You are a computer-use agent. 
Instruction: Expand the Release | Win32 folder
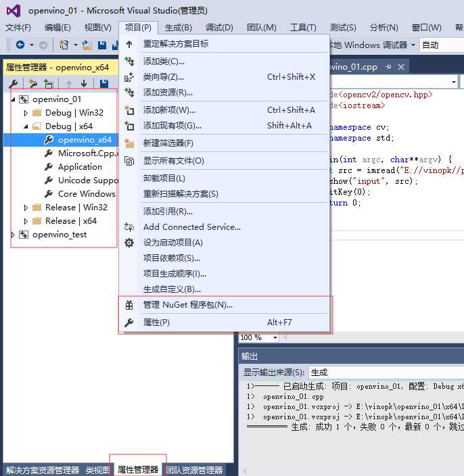26,208
